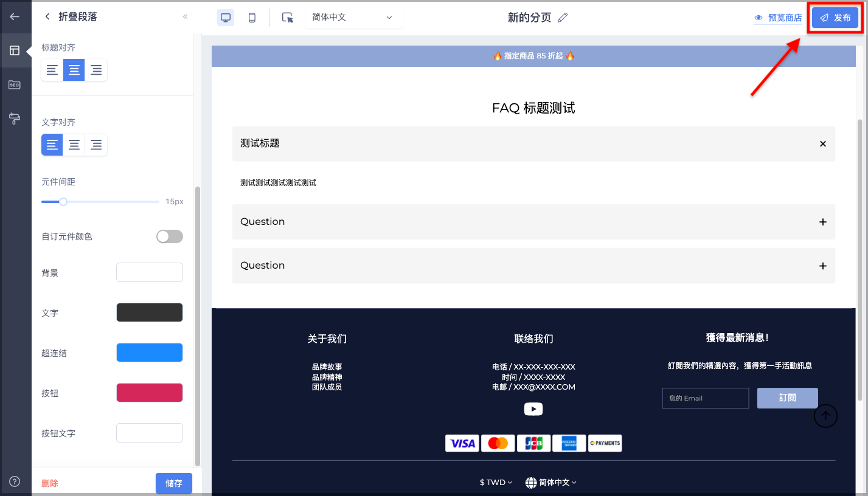868x496 pixels.
Task: Click the 发布 publish button
Action: [x=835, y=18]
